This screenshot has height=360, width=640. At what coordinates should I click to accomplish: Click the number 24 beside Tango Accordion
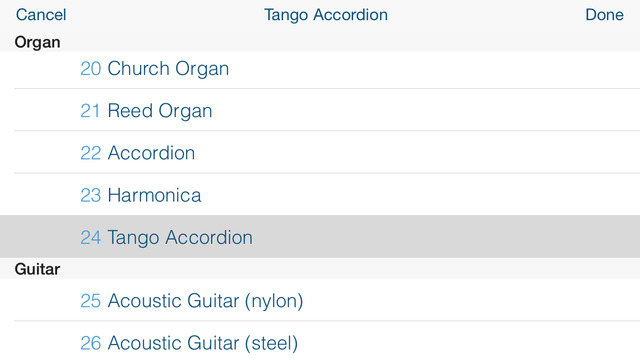(91, 237)
